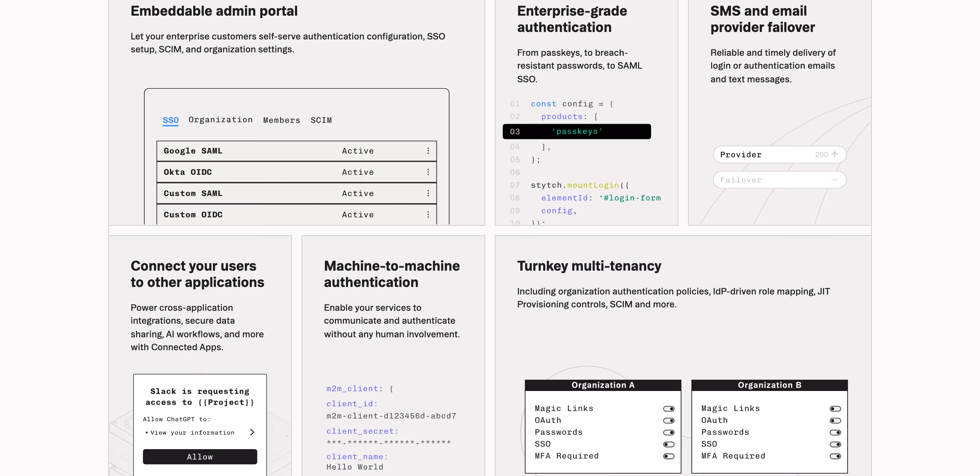The height and width of the screenshot is (476, 980).
Task: Open the Okta OIDC three-dot menu
Action: (x=428, y=172)
